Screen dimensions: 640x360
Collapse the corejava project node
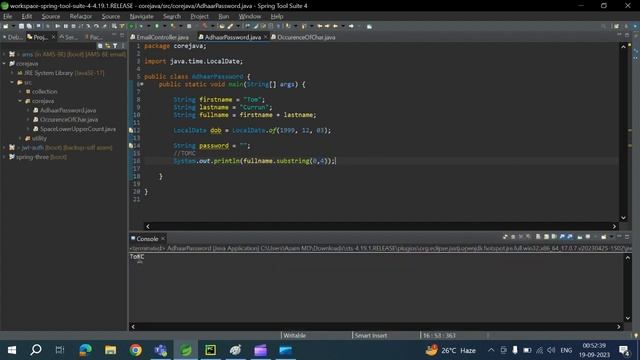coord(4,64)
